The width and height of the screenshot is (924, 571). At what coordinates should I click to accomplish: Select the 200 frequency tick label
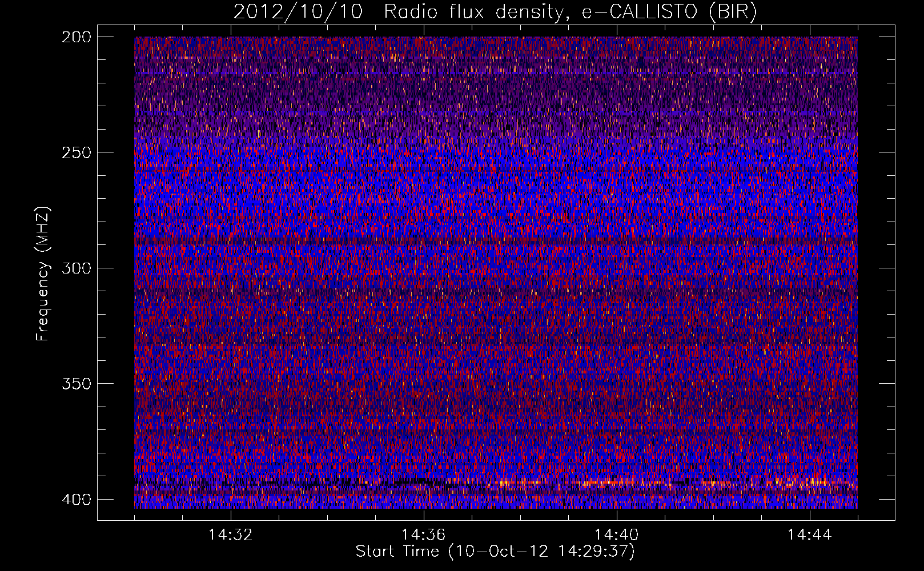click(x=76, y=37)
